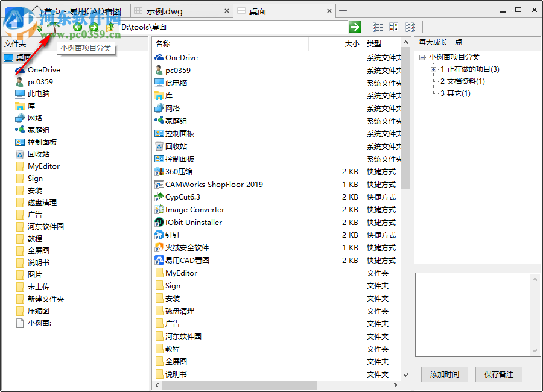Click the 小树苗项目分类 toolbar icon
The width and height of the screenshot is (543, 392).
coord(54,27)
